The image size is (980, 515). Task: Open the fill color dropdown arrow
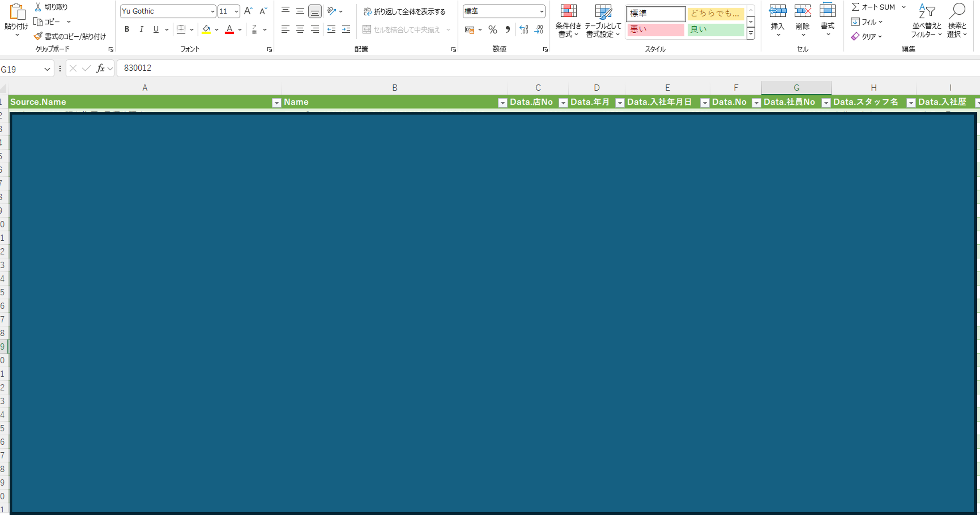click(x=217, y=30)
